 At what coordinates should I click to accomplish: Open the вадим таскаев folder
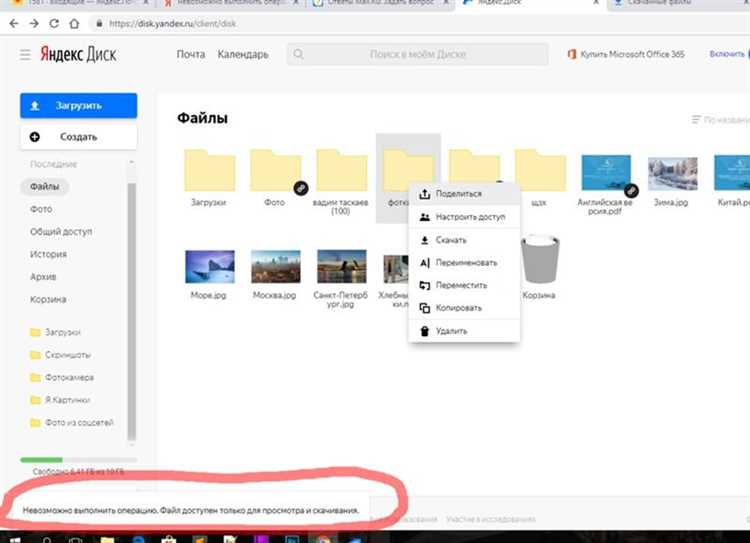(x=341, y=171)
